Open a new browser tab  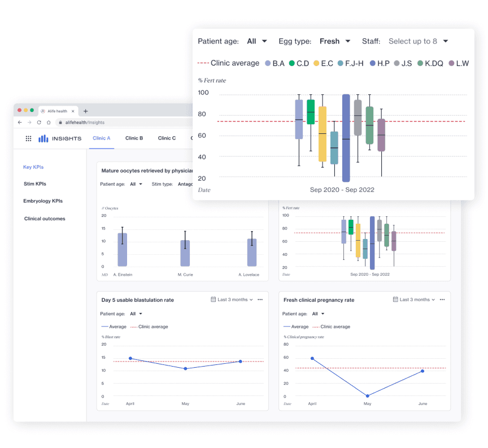86,111
